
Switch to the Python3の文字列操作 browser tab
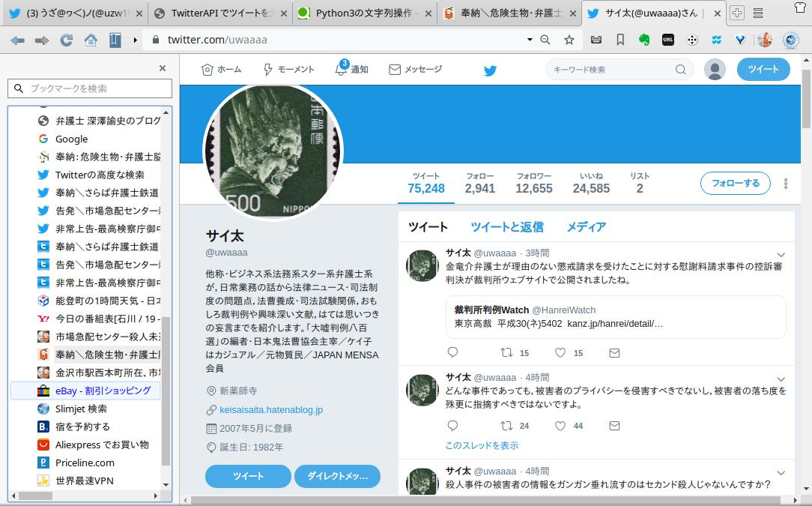[x=364, y=13]
